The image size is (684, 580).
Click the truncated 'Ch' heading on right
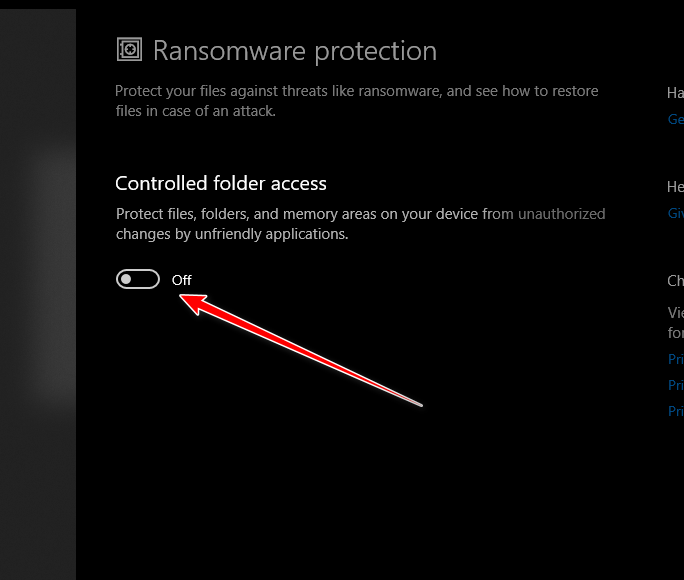675,281
